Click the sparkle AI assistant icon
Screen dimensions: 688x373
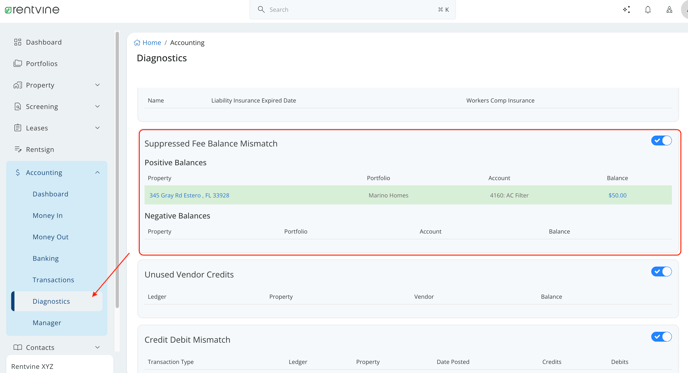(626, 10)
